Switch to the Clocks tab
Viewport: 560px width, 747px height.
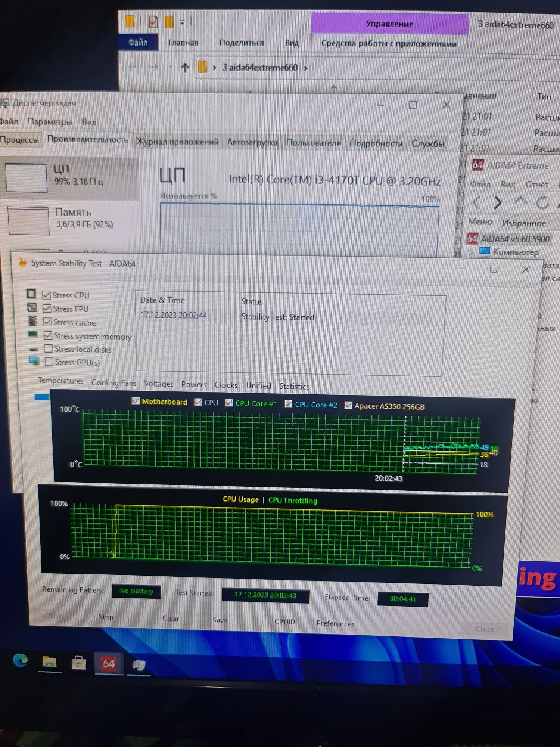[226, 385]
